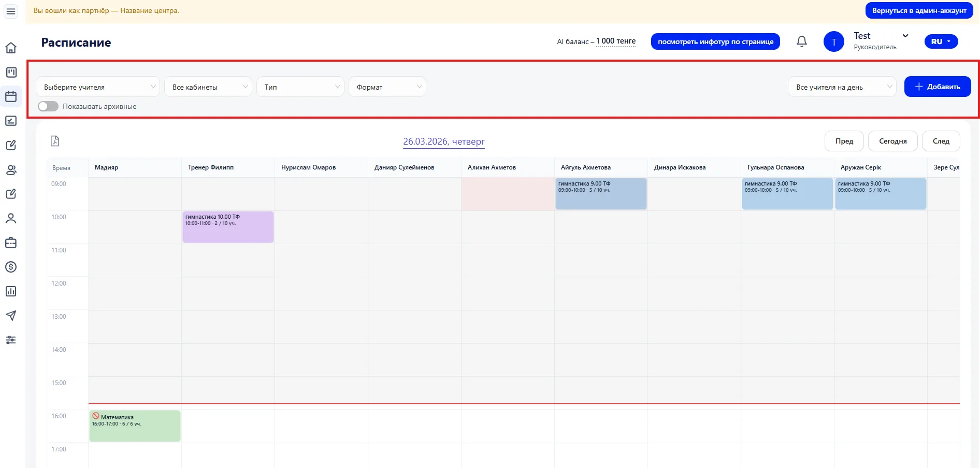This screenshot has height=468, width=980.
Task: Click the Руководитель role label
Action: tap(875, 47)
